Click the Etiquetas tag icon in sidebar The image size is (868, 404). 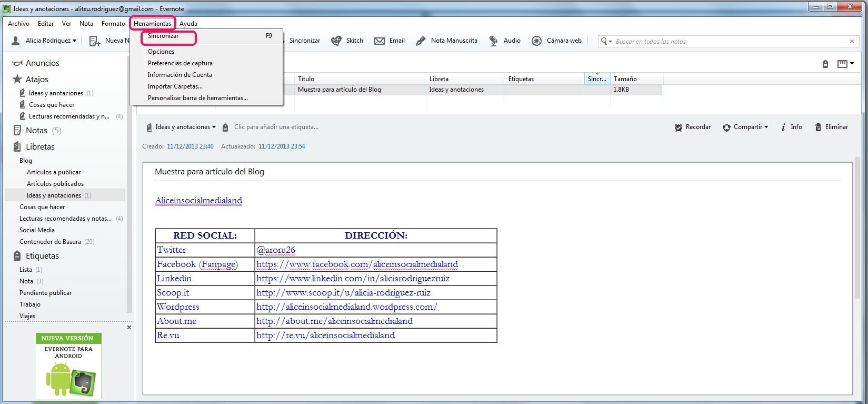pos(17,256)
